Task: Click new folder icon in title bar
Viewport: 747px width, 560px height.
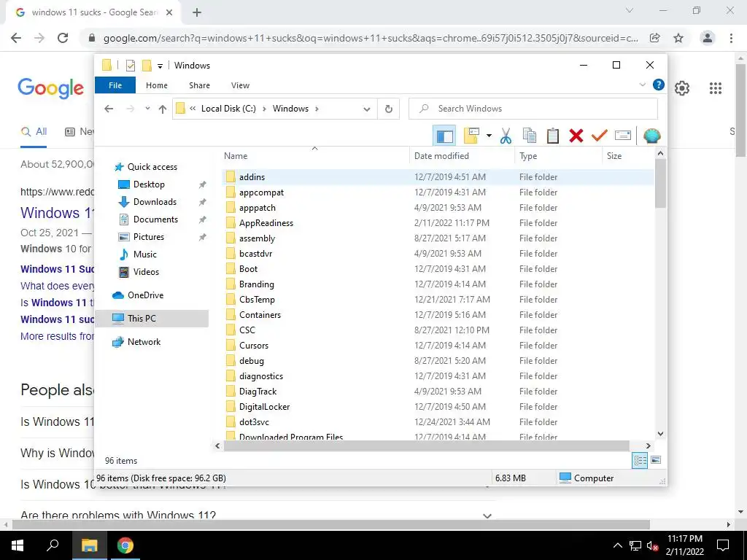Action: click(147, 65)
